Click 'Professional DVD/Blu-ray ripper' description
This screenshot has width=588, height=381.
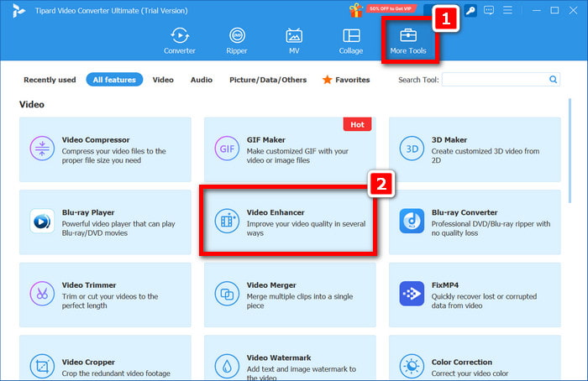pos(491,228)
